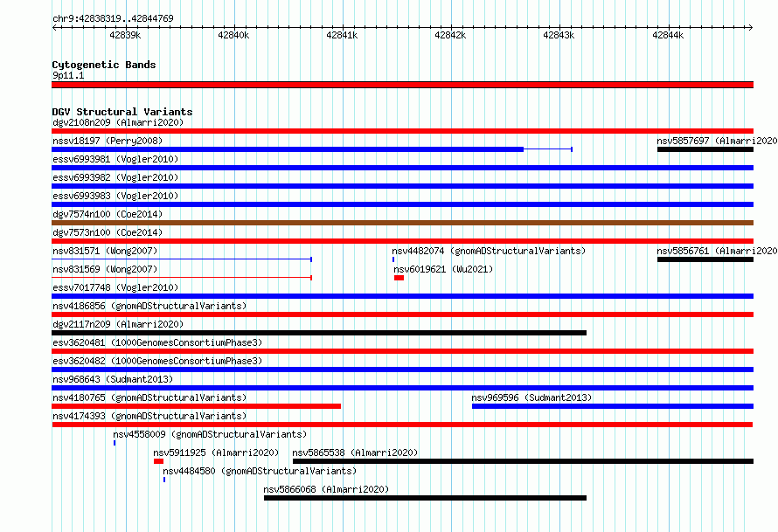Click the red dgv2108n209 variant bar
Image resolution: width=778 pixels, height=532 pixels.
pyautogui.click(x=402, y=131)
